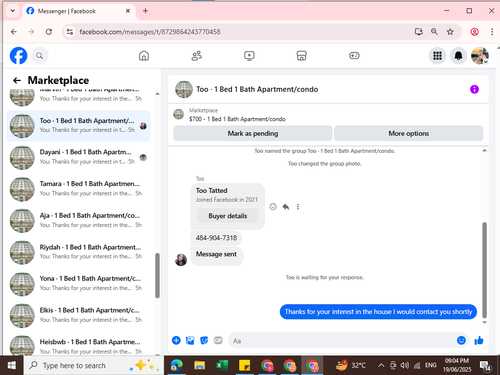The height and width of the screenshot is (375, 500).
Task: Open the Facebook menu grid icon
Action: click(x=437, y=56)
